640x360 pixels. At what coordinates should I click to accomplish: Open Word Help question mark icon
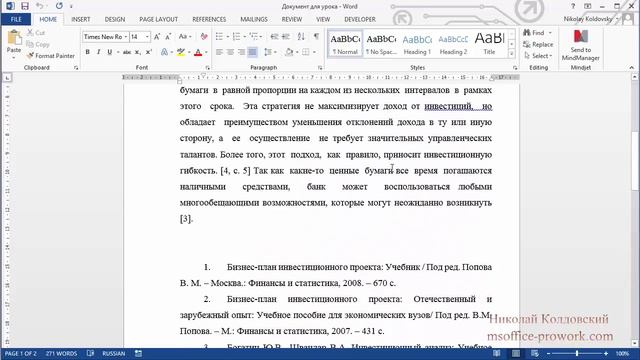tap(573, 6)
